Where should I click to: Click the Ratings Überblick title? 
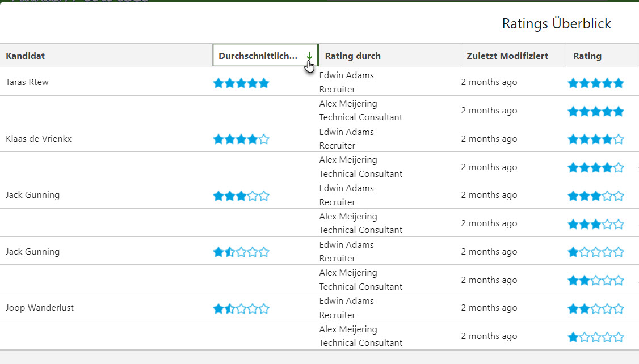coord(556,24)
